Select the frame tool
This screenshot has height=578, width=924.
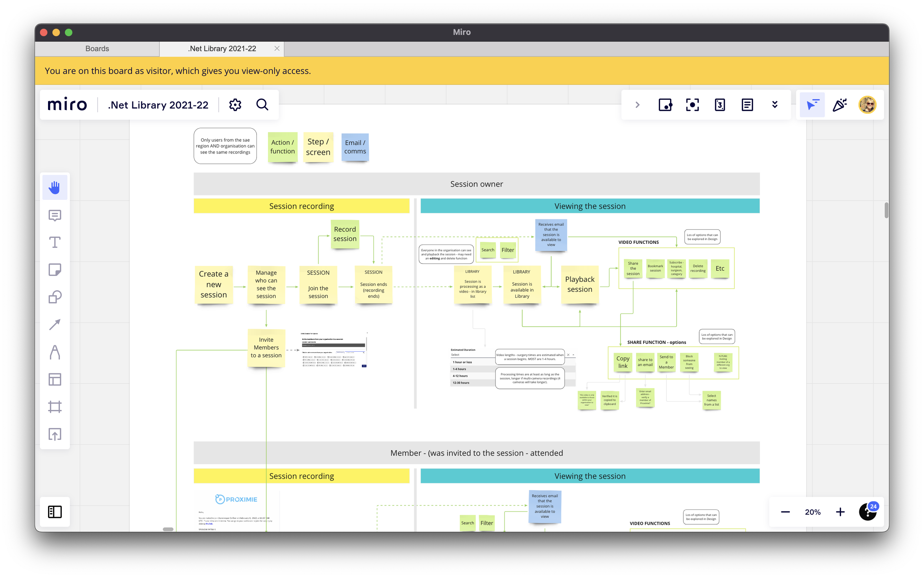[55, 407]
